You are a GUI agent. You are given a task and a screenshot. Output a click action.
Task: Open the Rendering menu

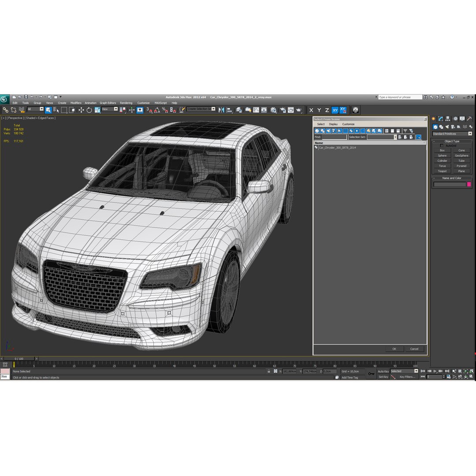pyautogui.click(x=126, y=103)
